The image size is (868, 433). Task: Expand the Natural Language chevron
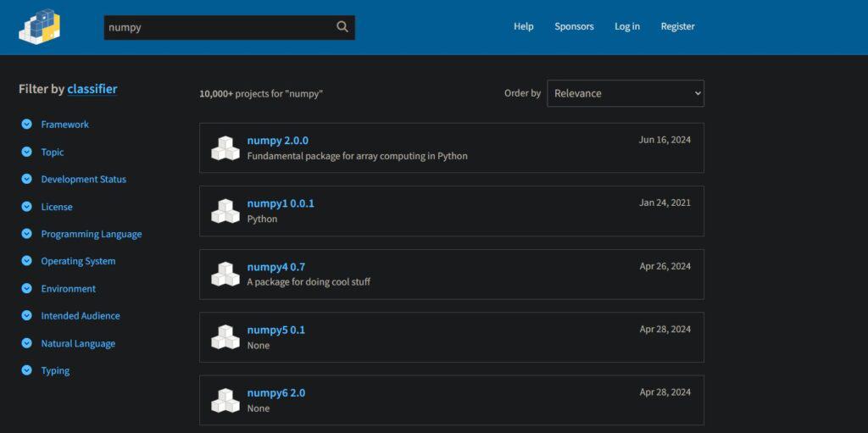(26, 343)
